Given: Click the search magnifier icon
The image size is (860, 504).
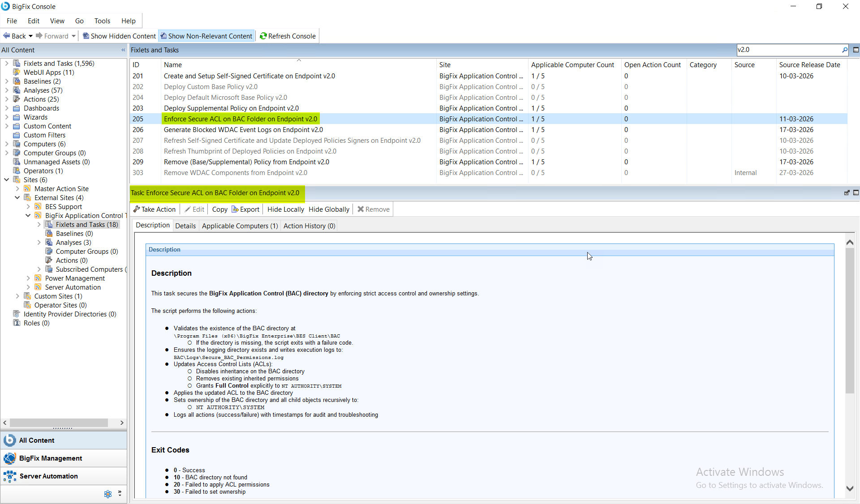Looking at the screenshot, I should pyautogui.click(x=845, y=50).
